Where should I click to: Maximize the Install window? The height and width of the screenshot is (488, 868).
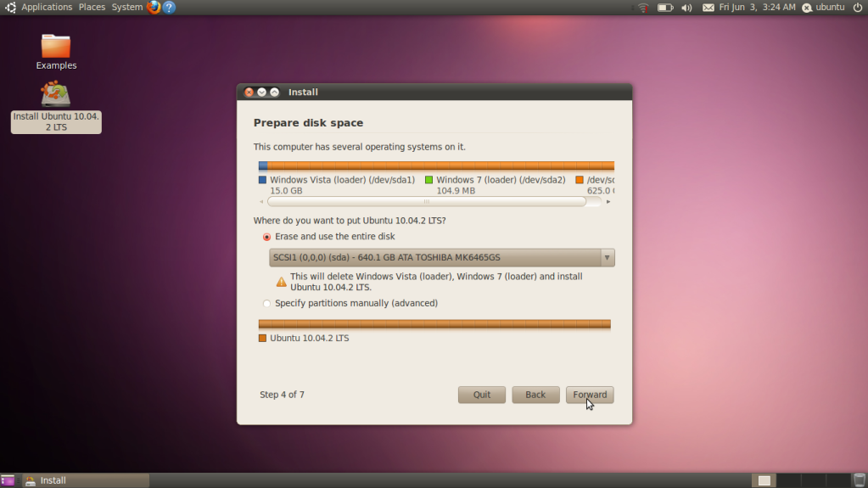(275, 92)
